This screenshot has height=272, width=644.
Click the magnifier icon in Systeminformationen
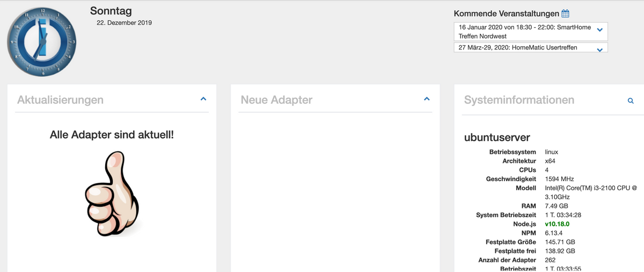(x=631, y=101)
